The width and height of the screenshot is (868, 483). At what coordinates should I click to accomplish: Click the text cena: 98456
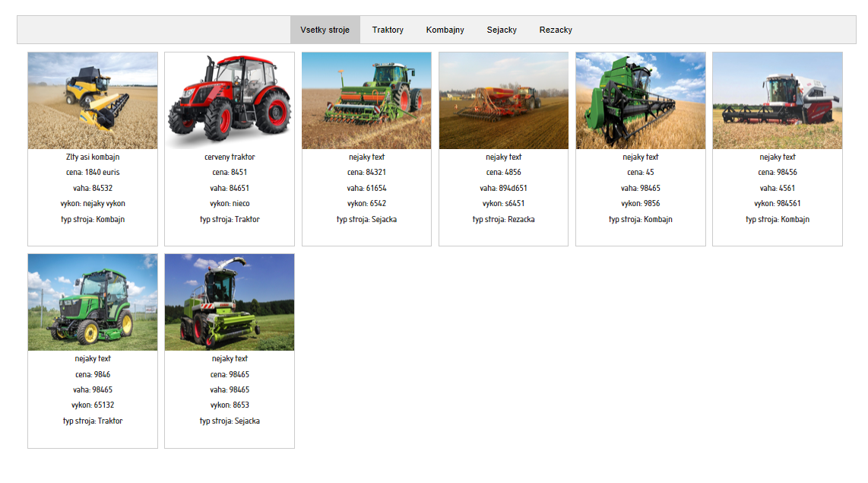point(778,172)
